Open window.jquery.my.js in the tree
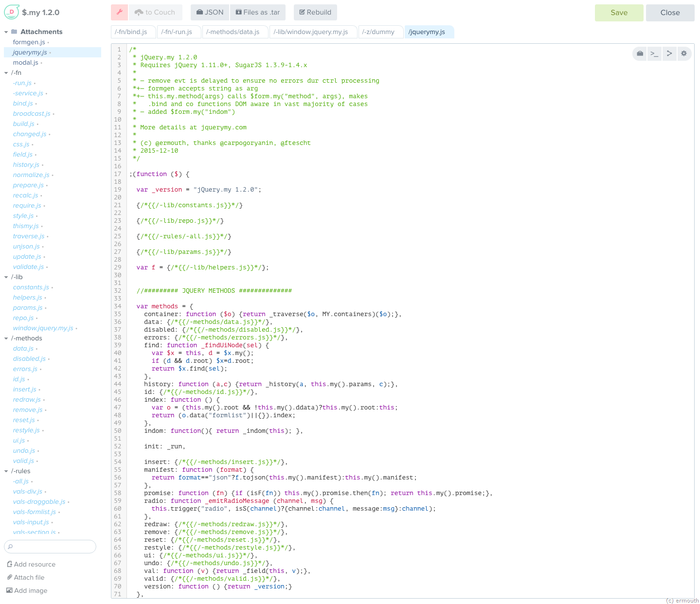This screenshot has width=700, height=604. tap(43, 328)
